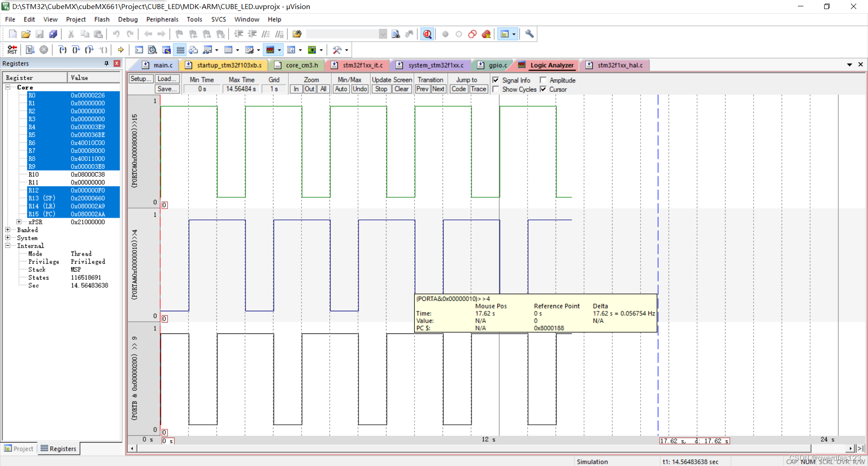Expand the Banked register group
Screen dimensions: 868x466
point(8,230)
